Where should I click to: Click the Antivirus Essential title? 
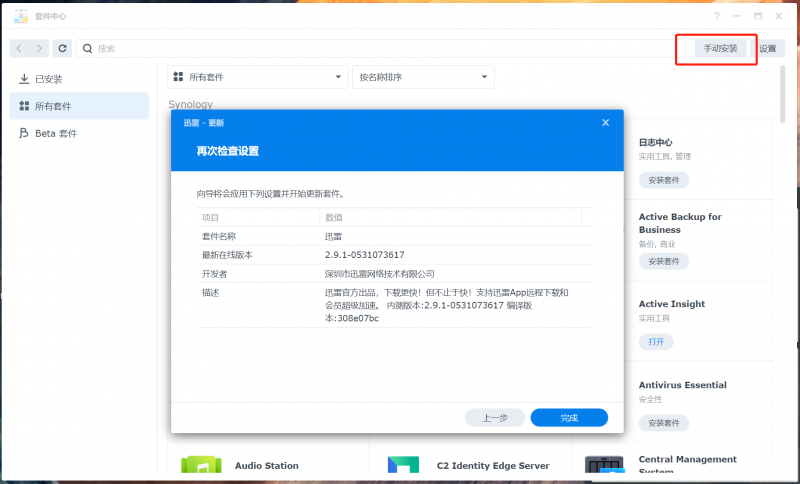tap(682, 385)
